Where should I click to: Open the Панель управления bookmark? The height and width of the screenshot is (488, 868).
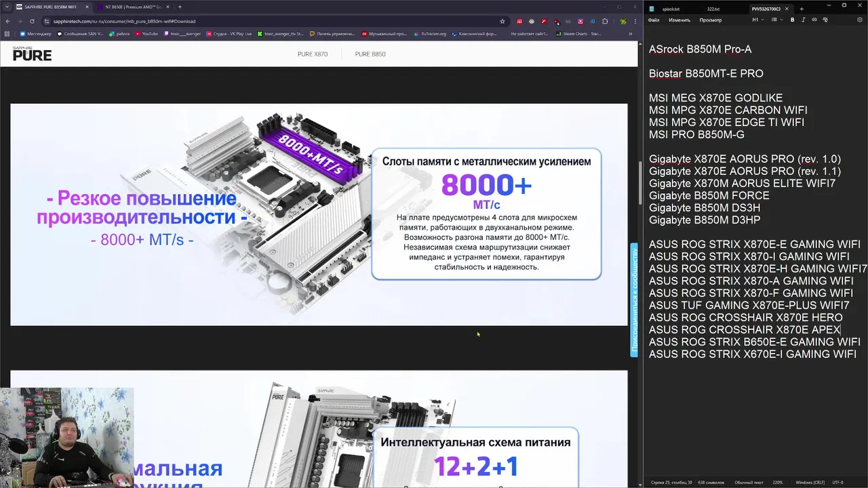pos(332,34)
